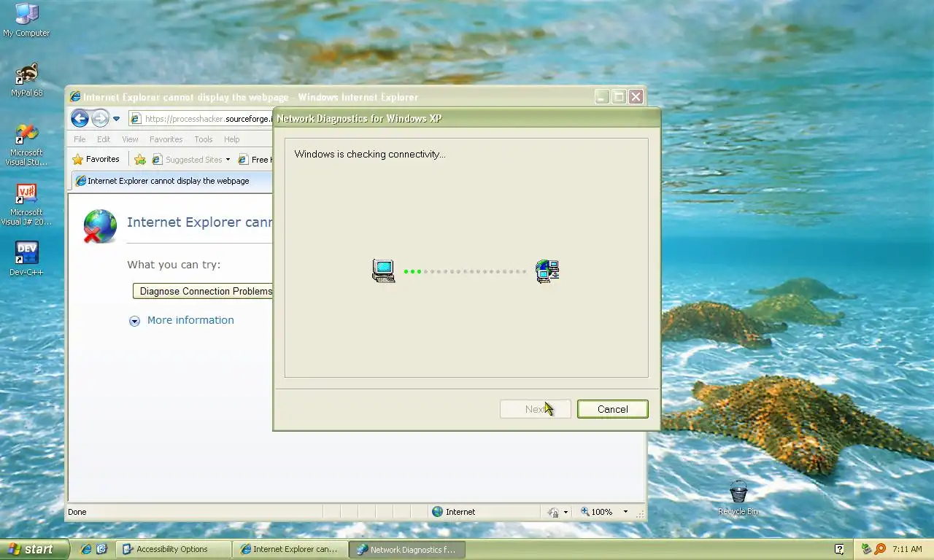Click the processhacker URL address field
This screenshot has width=934, height=560.
click(208, 119)
